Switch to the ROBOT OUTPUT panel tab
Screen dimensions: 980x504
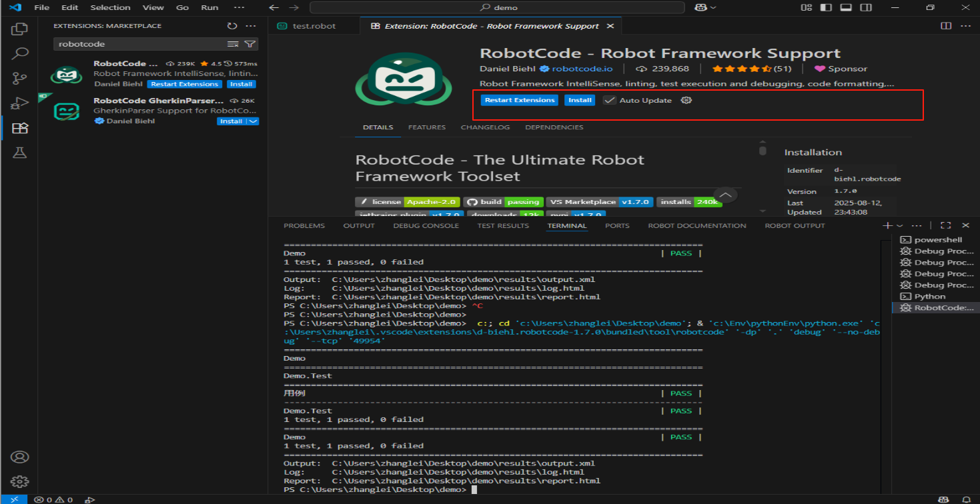[795, 225]
